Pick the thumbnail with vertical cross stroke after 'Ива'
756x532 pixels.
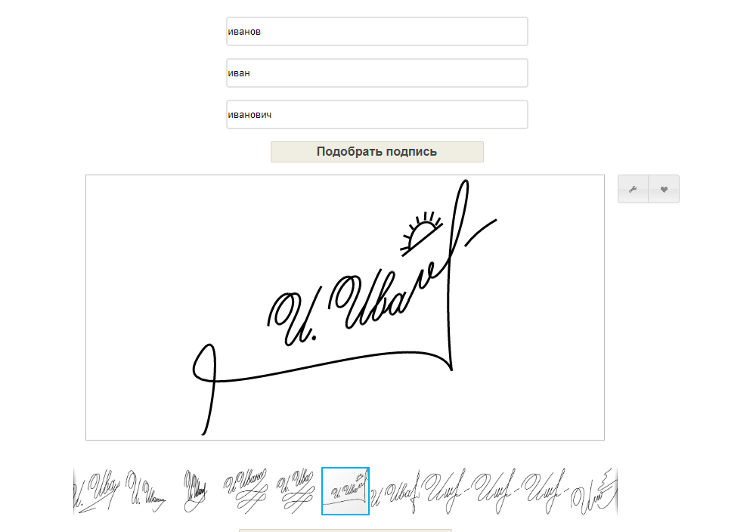(395, 491)
